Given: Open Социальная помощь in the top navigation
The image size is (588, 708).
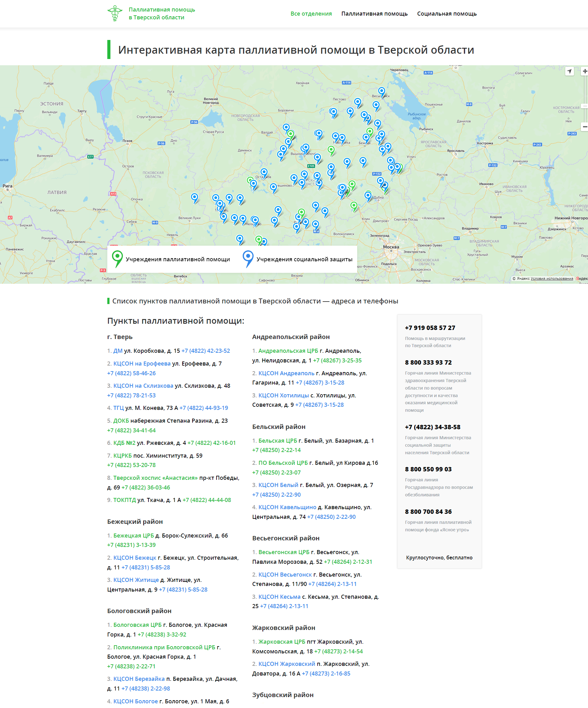Looking at the screenshot, I should tap(446, 14).
